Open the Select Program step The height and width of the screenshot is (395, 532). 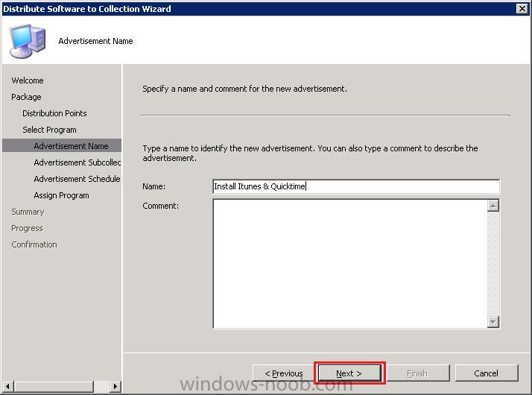[49, 130]
